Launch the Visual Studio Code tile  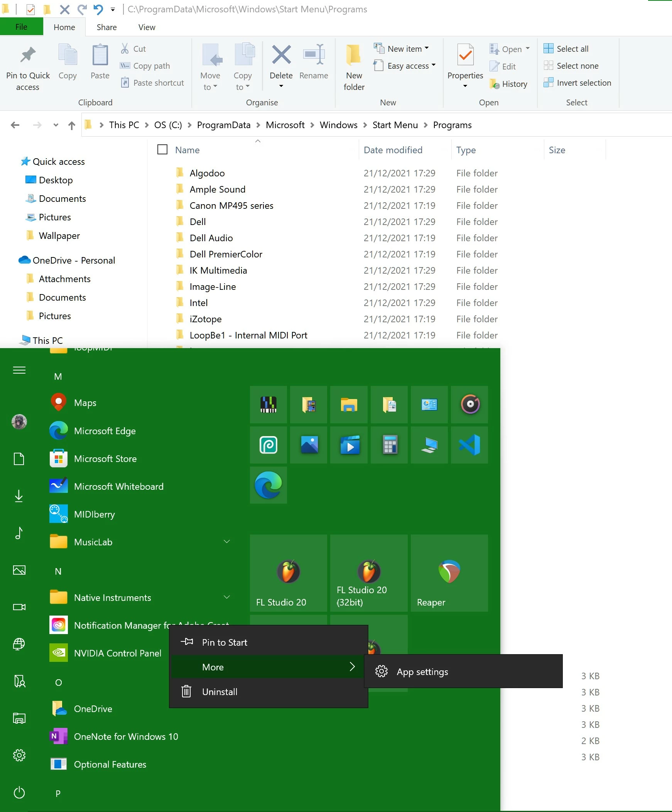click(x=469, y=445)
